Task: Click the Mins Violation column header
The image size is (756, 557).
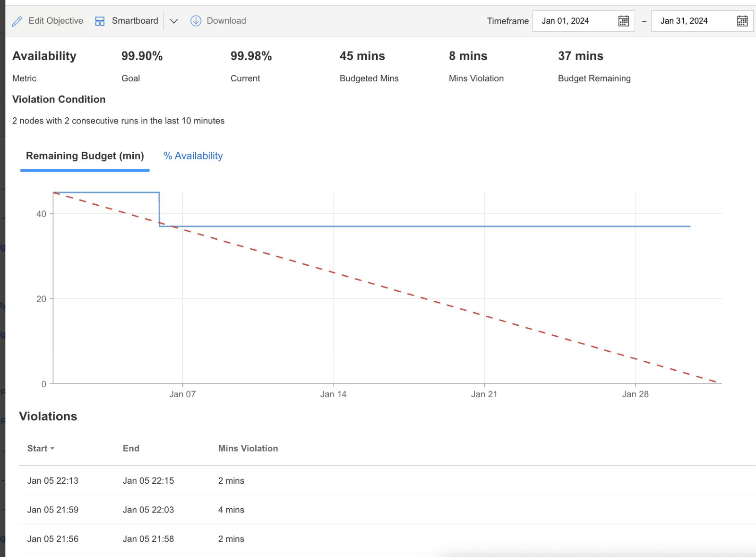Action: (248, 448)
